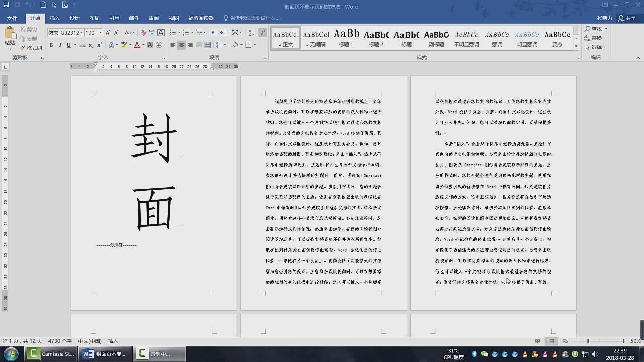Viewport: 644px width, 362px height.
Task: Switch to the 审阅 (Review) tab
Action: (154, 18)
